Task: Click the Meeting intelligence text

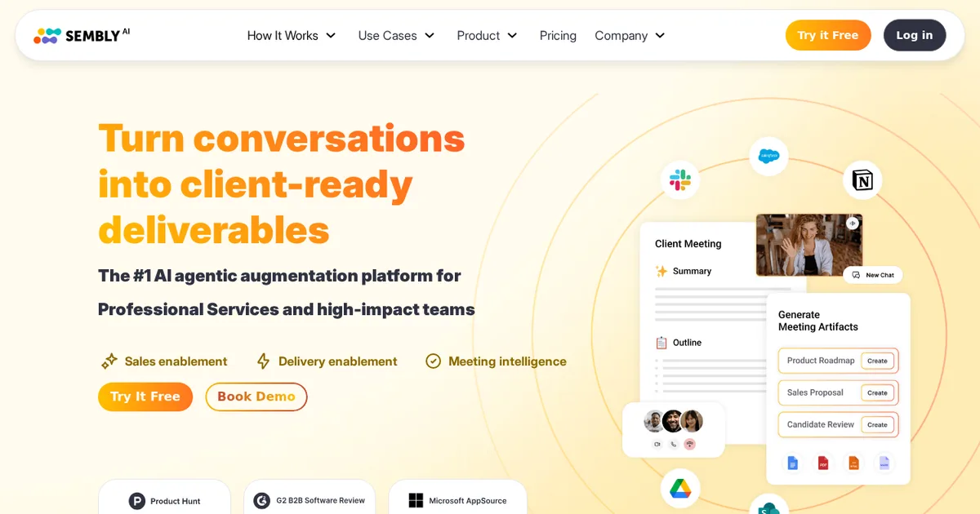Action: tap(507, 361)
